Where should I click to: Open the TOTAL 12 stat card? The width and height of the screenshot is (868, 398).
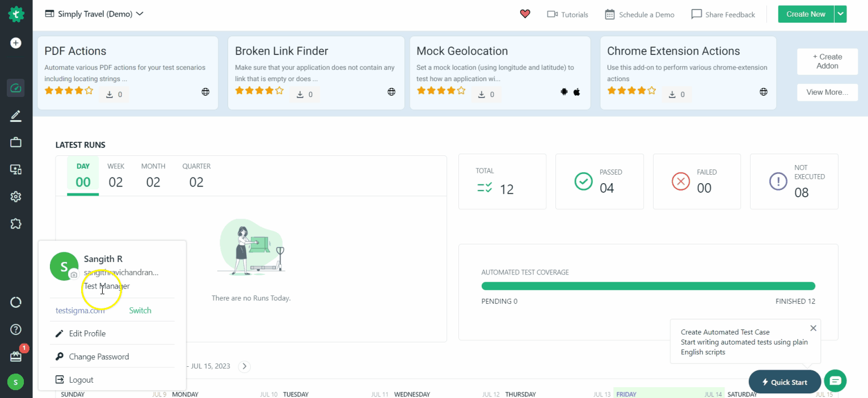[502, 181]
